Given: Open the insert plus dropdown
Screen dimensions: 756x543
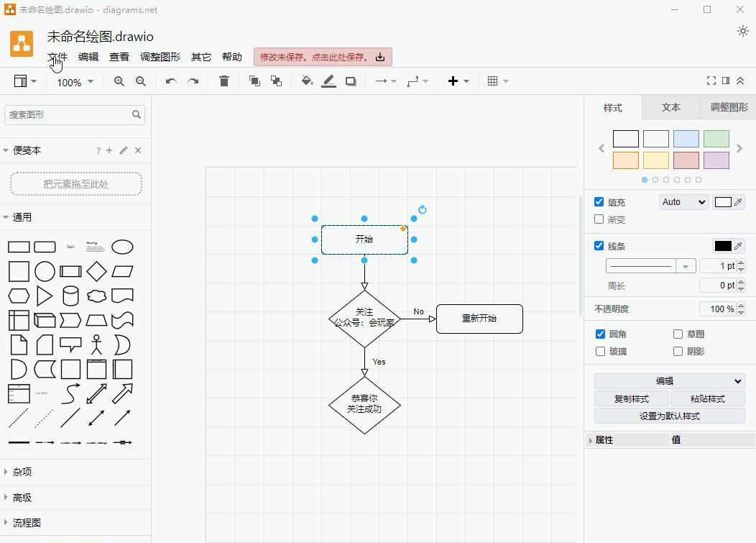Looking at the screenshot, I should [x=458, y=81].
